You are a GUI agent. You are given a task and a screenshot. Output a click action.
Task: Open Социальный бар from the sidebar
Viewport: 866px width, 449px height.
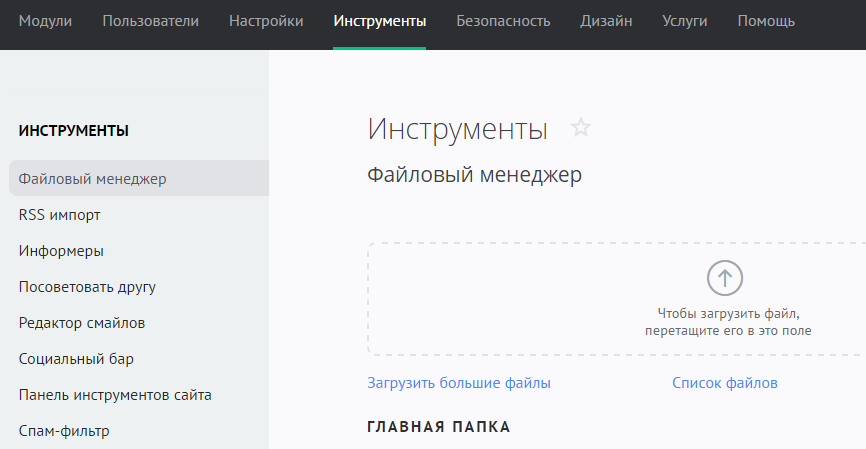(76, 359)
